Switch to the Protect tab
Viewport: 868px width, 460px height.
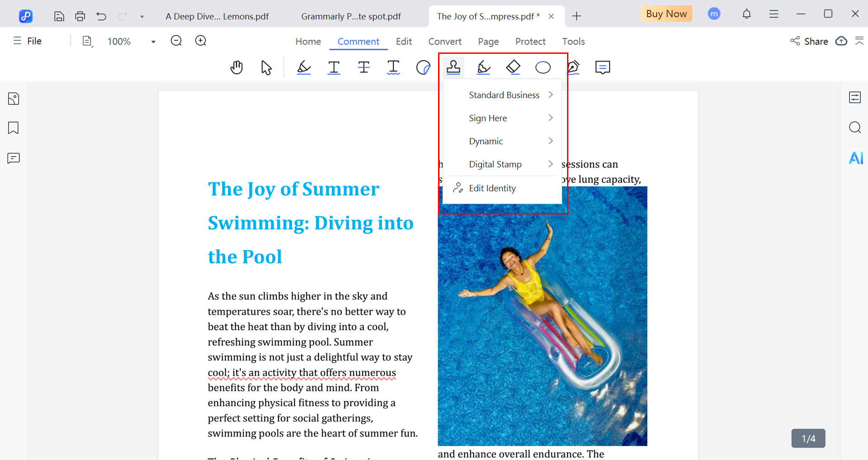(x=530, y=42)
